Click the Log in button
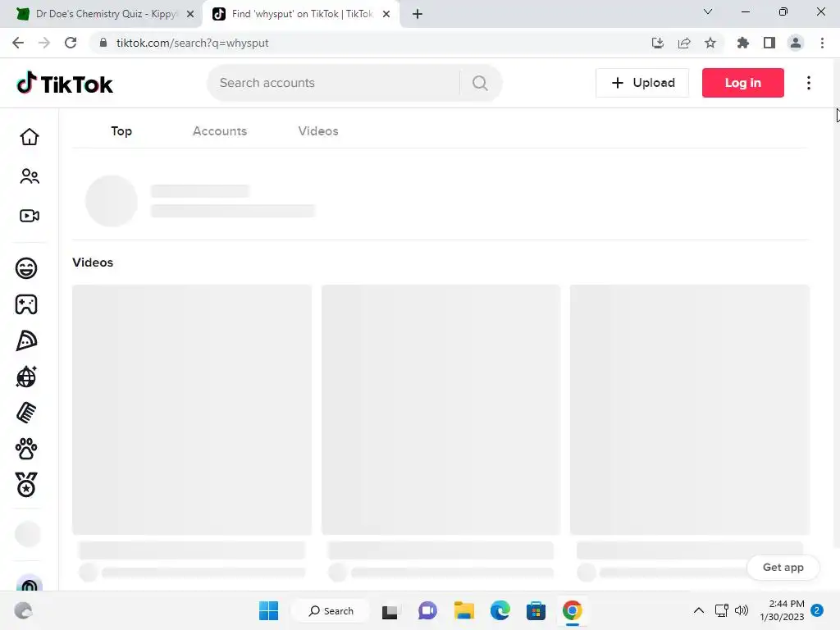The height and width of the screenshot is (630, 840). point(743,83)
